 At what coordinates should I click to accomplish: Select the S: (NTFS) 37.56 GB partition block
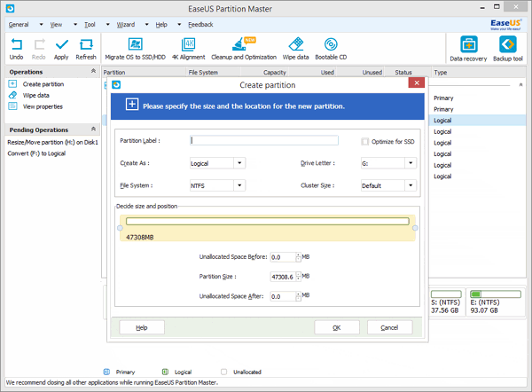(446, 302)
